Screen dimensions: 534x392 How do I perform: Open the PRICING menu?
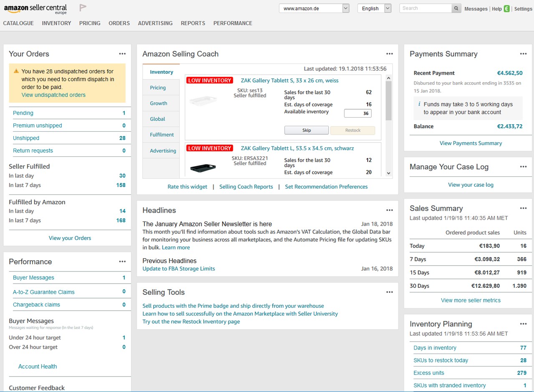point(90,23)
